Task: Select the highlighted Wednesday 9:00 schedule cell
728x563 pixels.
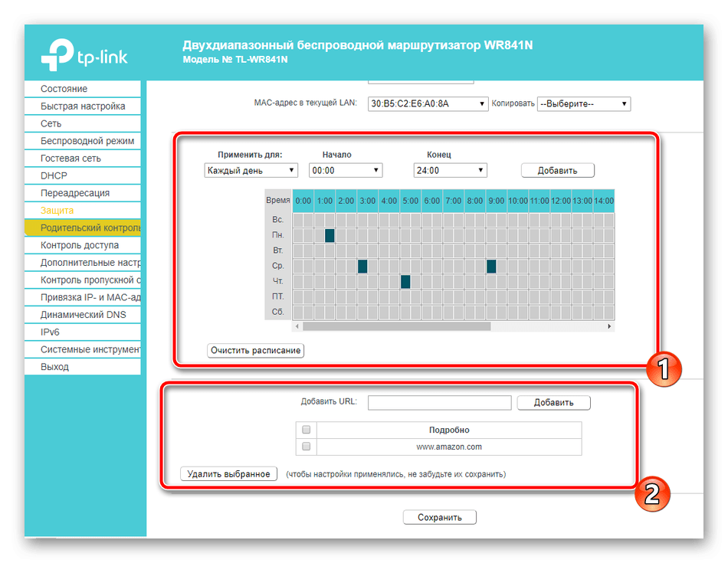Action: (491, 267)
